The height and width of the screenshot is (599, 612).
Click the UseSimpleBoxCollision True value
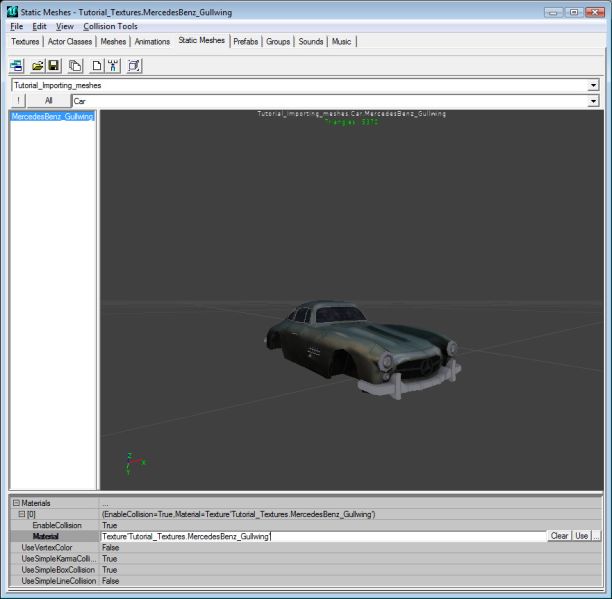(x=110, y=570)
